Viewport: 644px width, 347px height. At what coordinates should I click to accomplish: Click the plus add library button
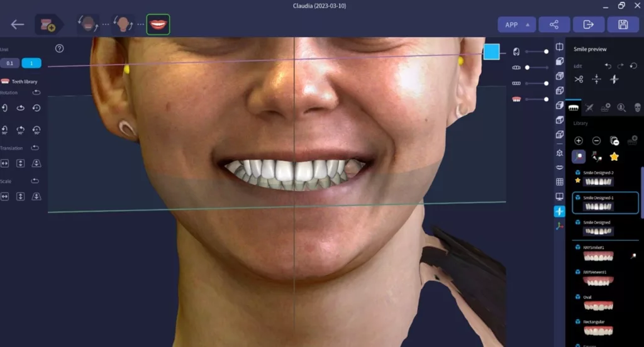[579, 141]
